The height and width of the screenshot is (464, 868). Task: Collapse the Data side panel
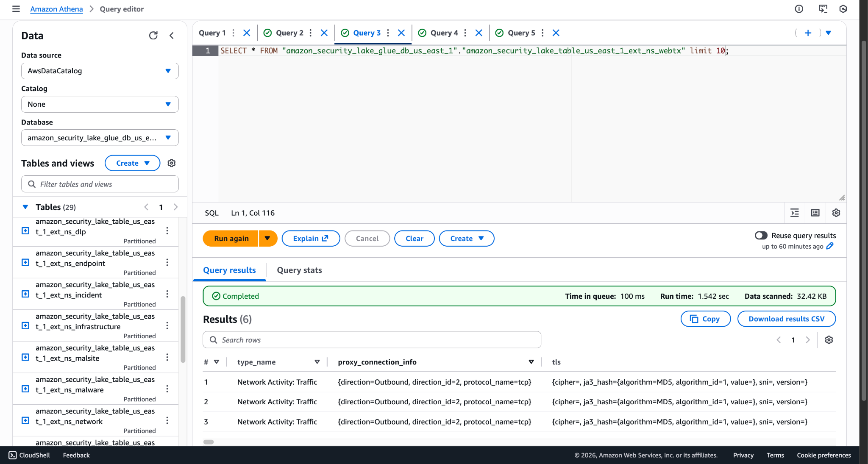[x=172, y=36]
